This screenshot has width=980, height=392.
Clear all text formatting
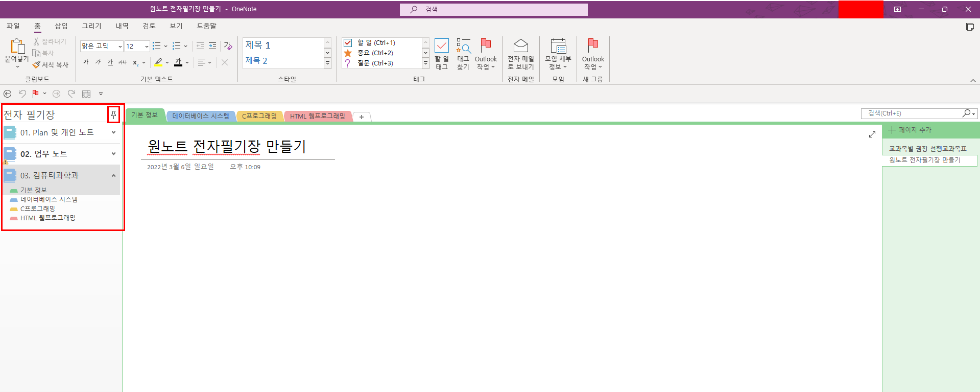click(228, 46)
